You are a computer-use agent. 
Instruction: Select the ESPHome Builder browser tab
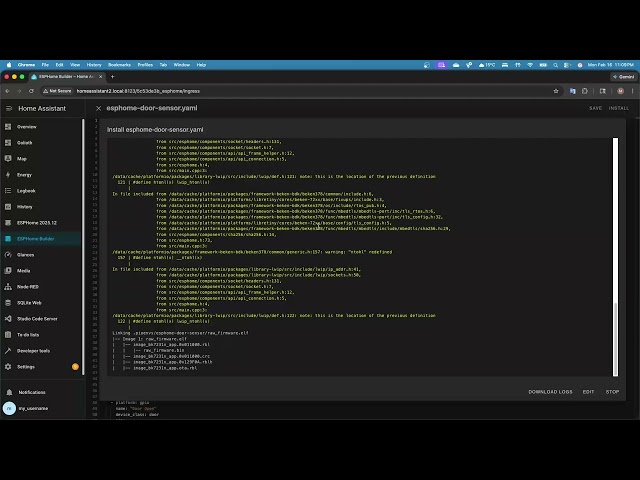(67, 77)
